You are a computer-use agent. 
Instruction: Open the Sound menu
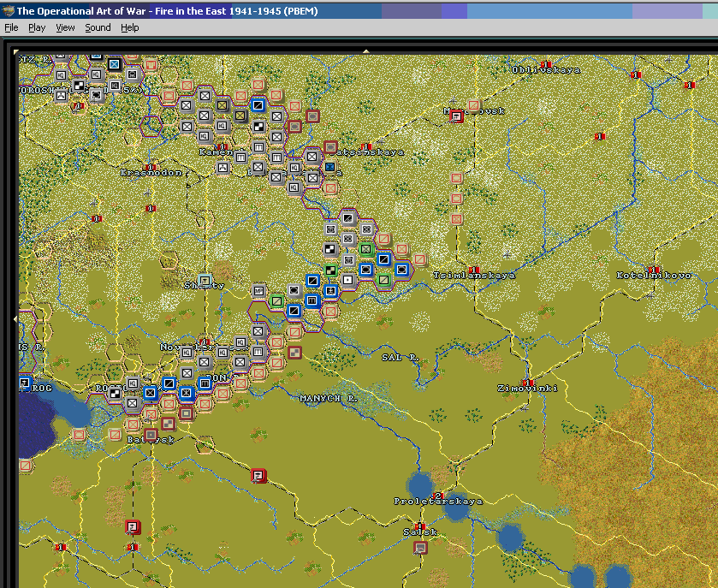pos(98,27)
